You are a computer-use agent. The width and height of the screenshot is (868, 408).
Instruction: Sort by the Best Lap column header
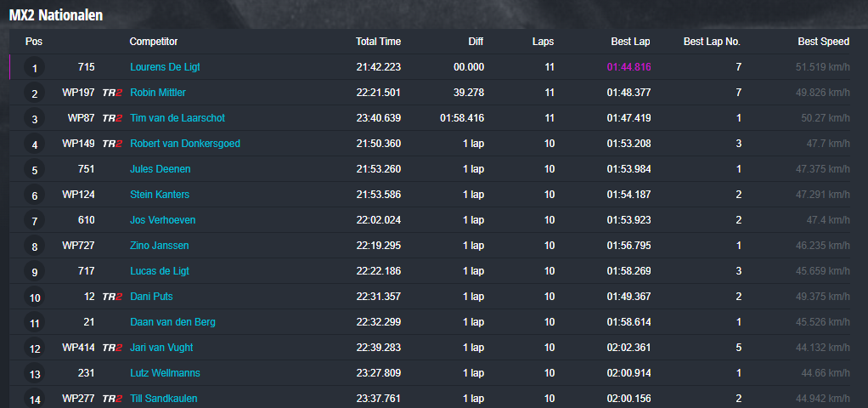[631, 42]
